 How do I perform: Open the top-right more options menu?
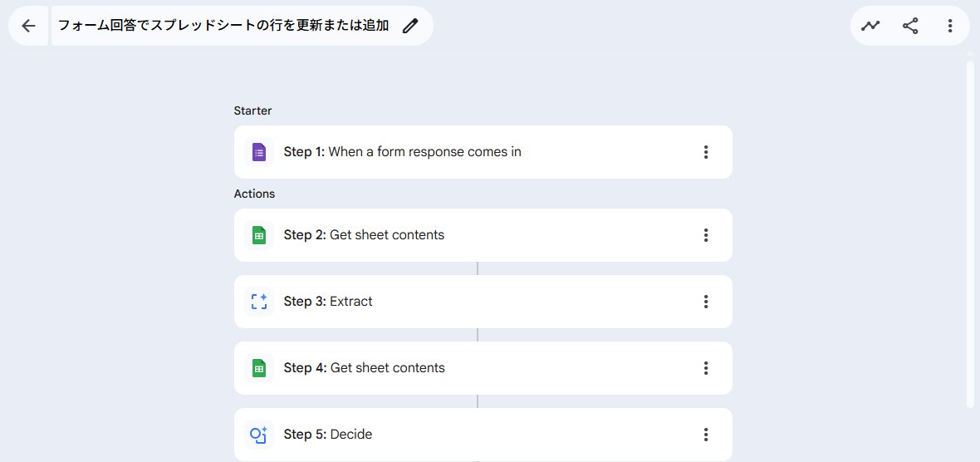[x=950, y=26]
